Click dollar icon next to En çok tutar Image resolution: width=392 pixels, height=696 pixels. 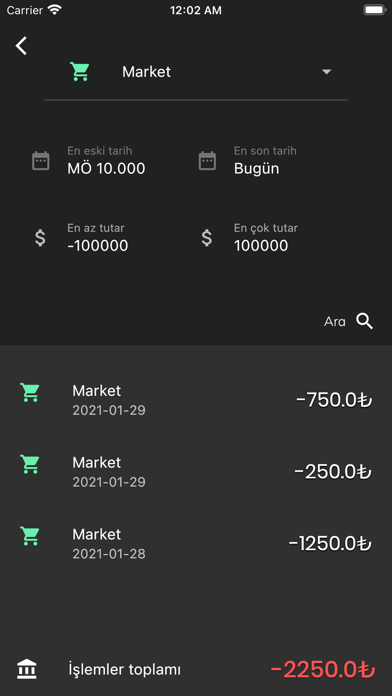[x=207, y=237]
